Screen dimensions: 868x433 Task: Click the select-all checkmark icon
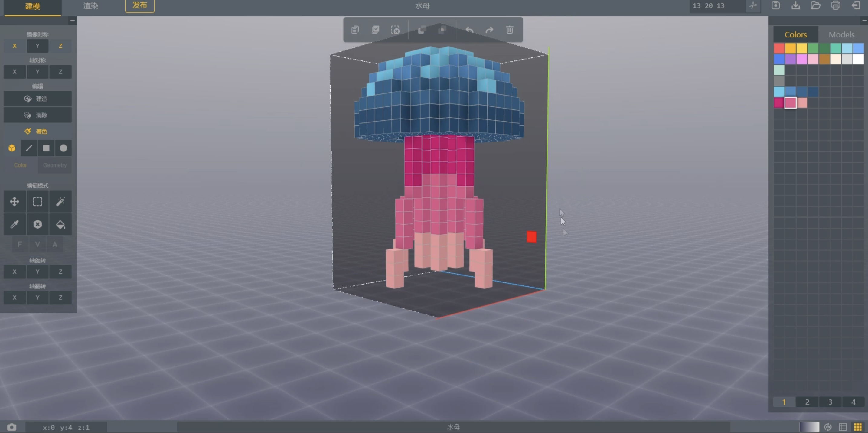(375, 30)
